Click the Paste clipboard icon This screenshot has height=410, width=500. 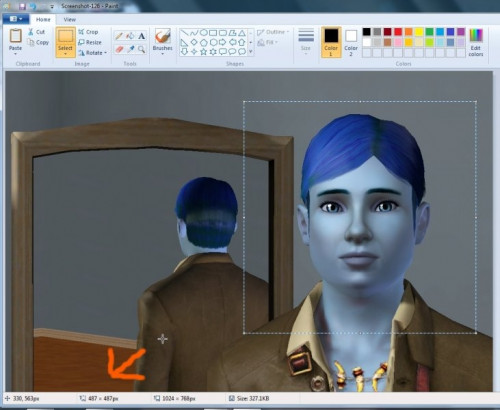click(15, 36)
